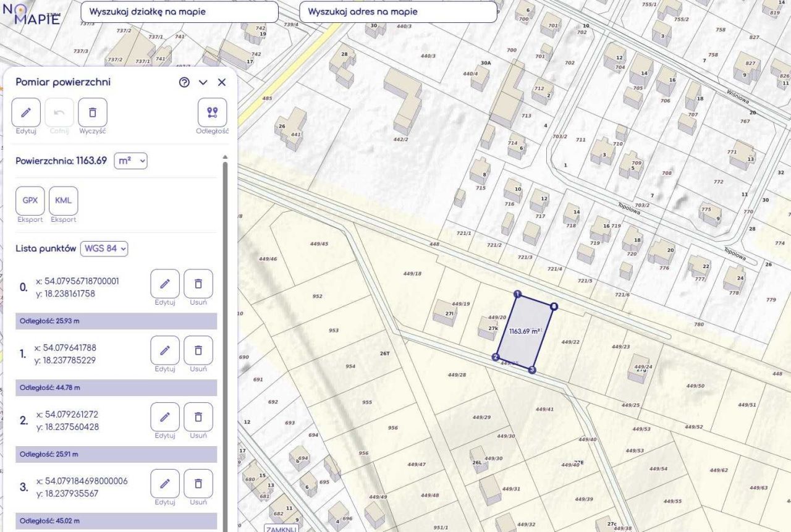Viewport: 791px width, 532px height.
Task: Click parcel label 955 on the map
Action: coord(367,402)
